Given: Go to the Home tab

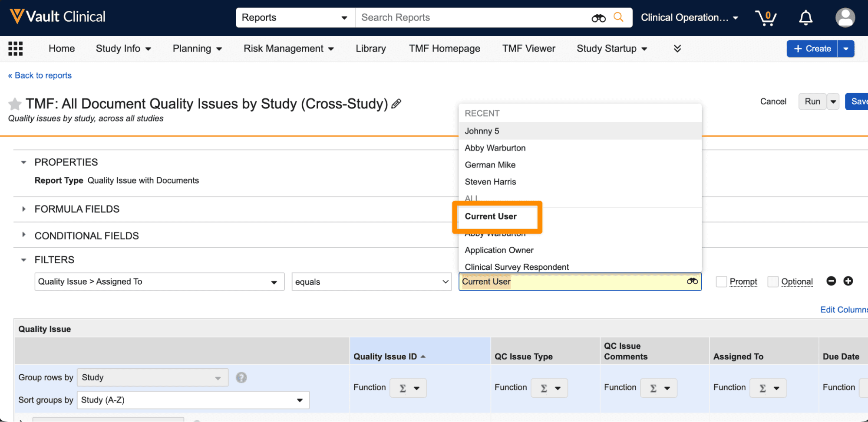Looking at the screenshot, I should [62, 49].
